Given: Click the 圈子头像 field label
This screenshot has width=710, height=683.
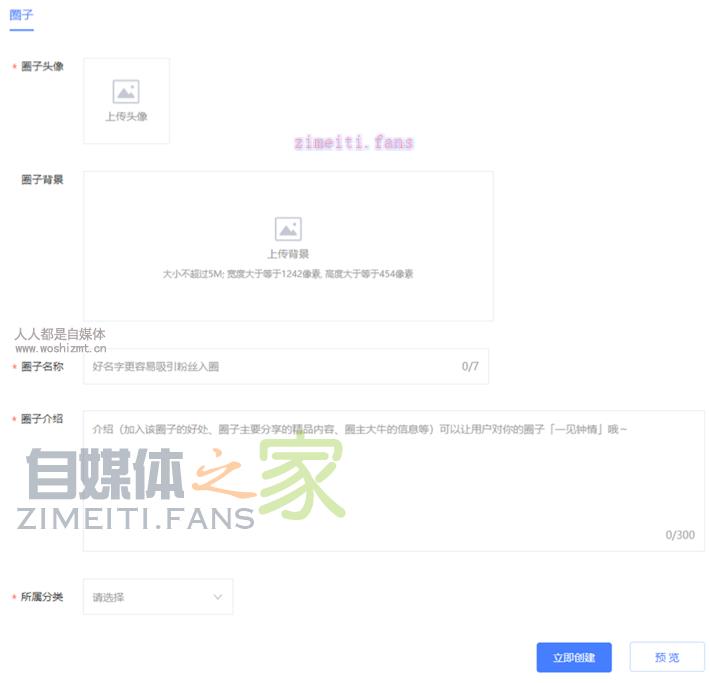Looking at the screenshot, I should click(x=42, y=67).
